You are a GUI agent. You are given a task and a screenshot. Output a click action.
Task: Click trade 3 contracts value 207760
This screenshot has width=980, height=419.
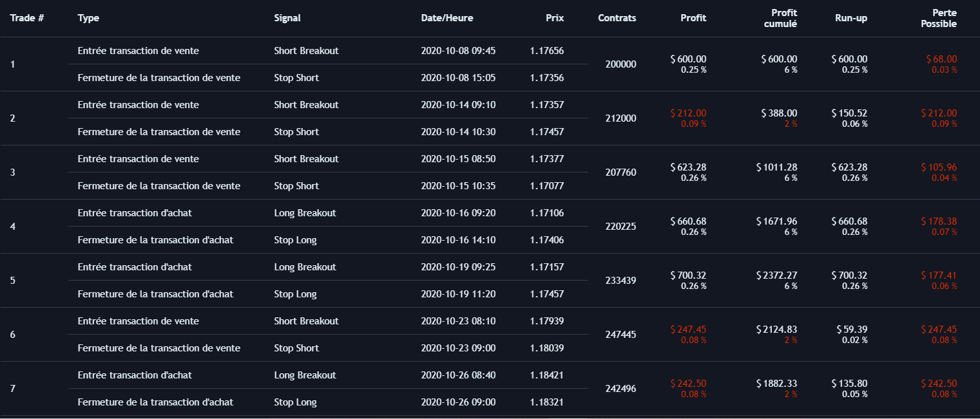(621, 172)
